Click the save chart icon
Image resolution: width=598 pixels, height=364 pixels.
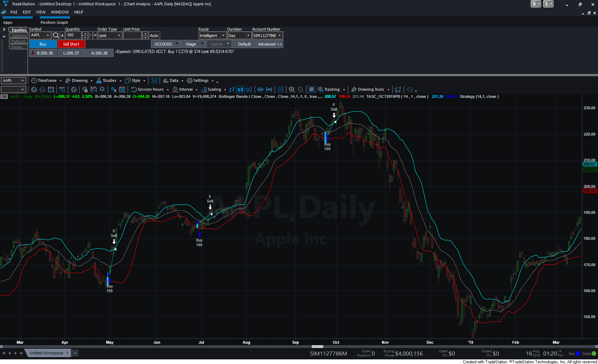(94, 90)
